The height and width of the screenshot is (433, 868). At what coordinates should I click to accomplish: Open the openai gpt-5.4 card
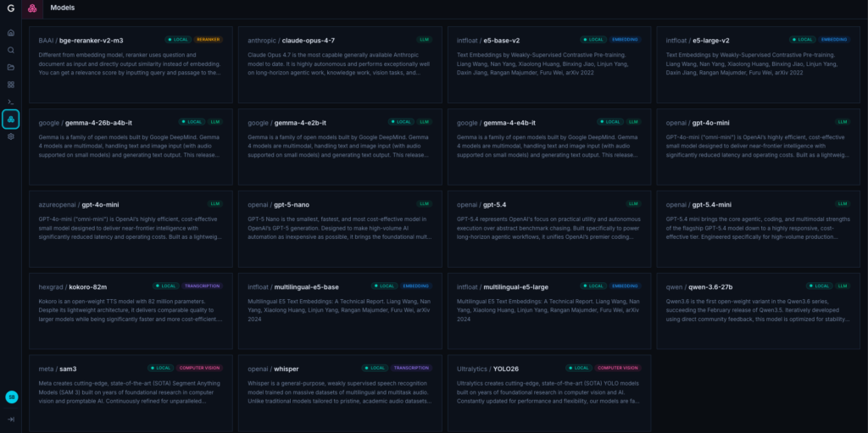pos(549,229)
